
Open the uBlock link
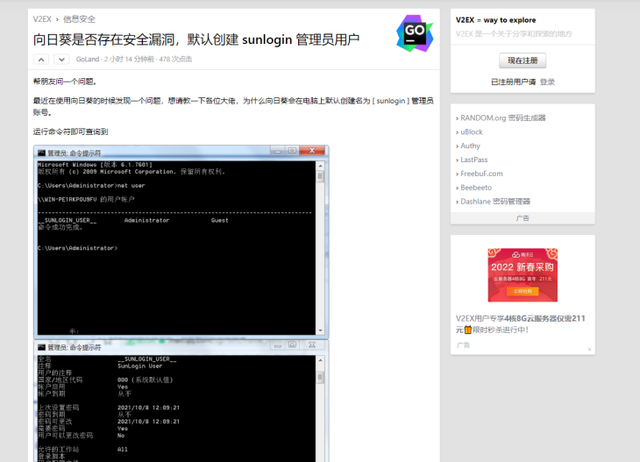[x=471, y=132]
